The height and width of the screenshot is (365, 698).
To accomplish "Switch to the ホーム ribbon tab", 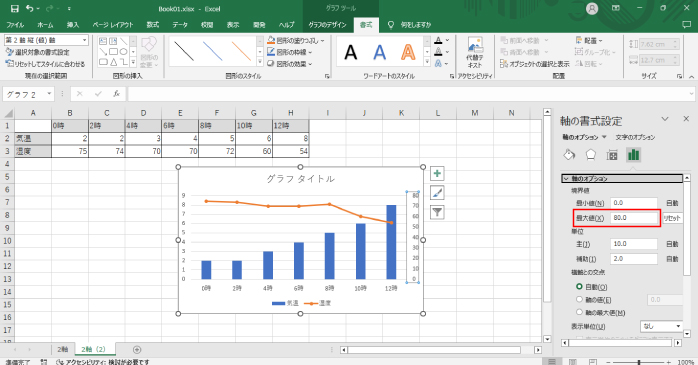I will tap(45, 25).
